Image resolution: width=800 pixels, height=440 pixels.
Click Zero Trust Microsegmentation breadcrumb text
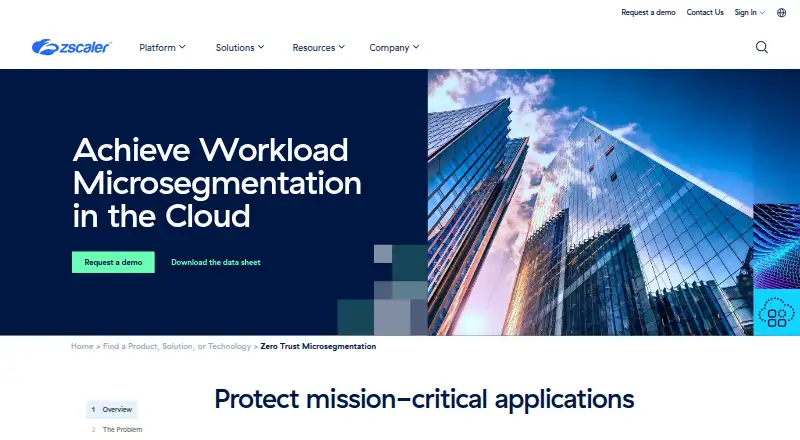(318, 346)
